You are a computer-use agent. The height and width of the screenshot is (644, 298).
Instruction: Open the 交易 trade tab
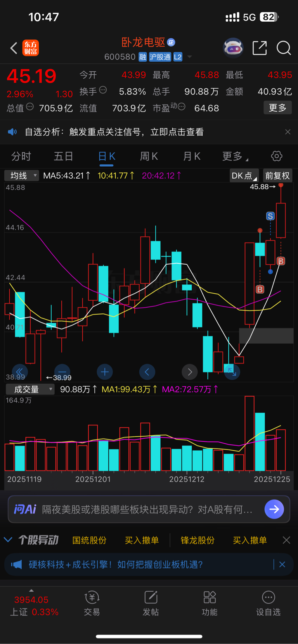click(92, 603)
